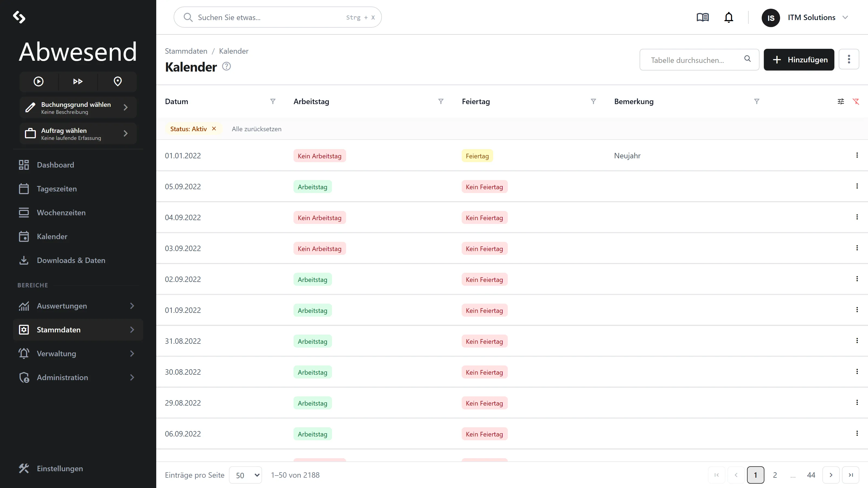
Task: Open row menu for 31.08.2022
Action: [x=857, y=341]
